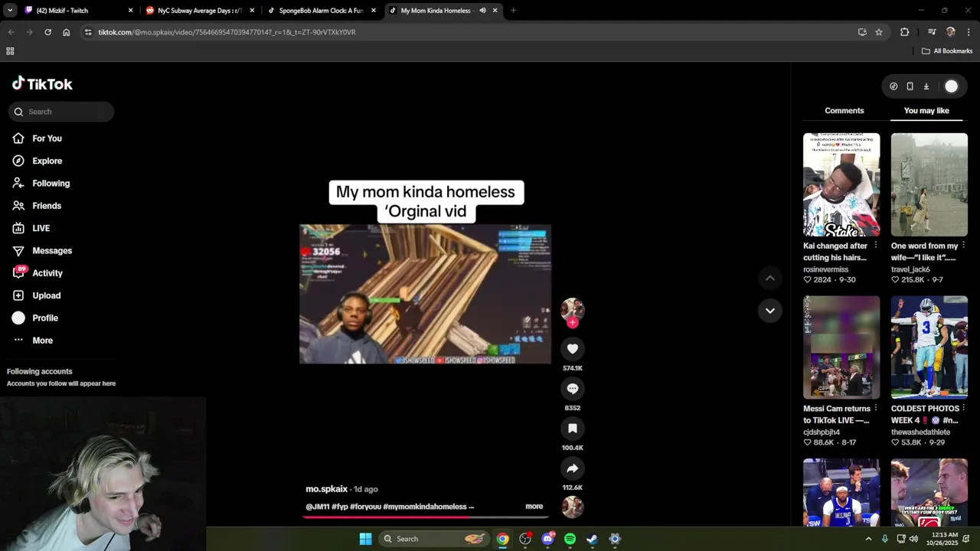This screenshot has width=980, height=551.
Task: Open Chrome three-dot menu
Action: pos(969,32)
